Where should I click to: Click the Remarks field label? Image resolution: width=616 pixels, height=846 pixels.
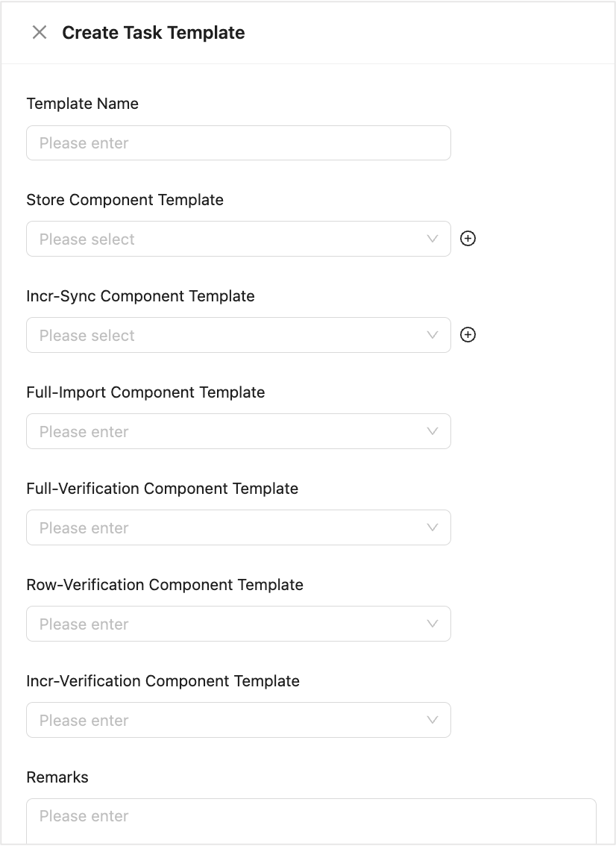coord(57,777)
